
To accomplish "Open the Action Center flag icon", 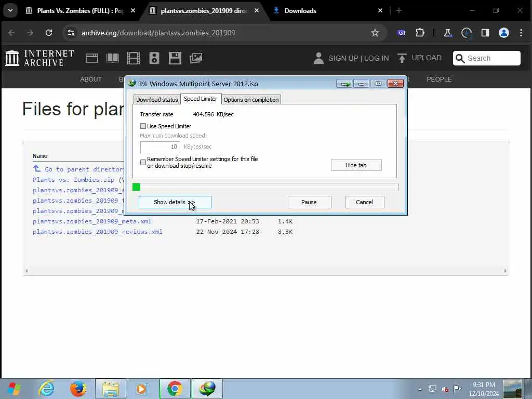I will click(x=457, y=389).
